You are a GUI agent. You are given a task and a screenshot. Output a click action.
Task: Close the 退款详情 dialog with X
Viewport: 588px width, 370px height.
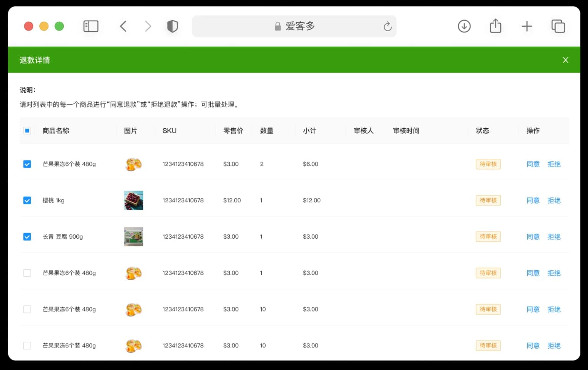(x=565, y=60)
